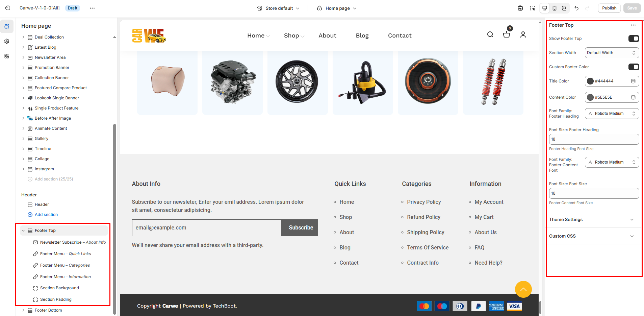Collapse the Footer Top section tree
This screenshot has height=316, width=644.
click(x=23, y=230)
